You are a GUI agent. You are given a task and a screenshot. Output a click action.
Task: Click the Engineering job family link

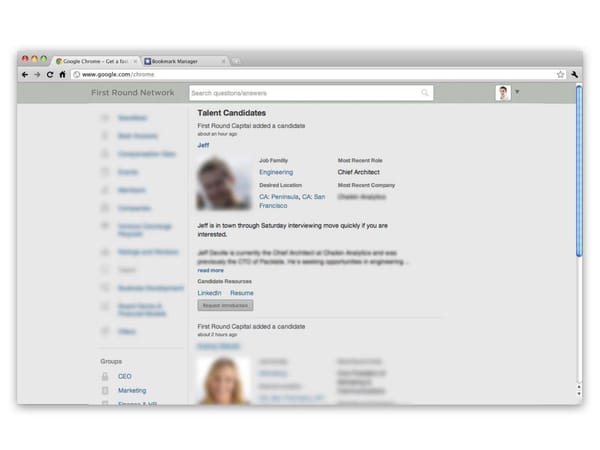pos(276,172)
